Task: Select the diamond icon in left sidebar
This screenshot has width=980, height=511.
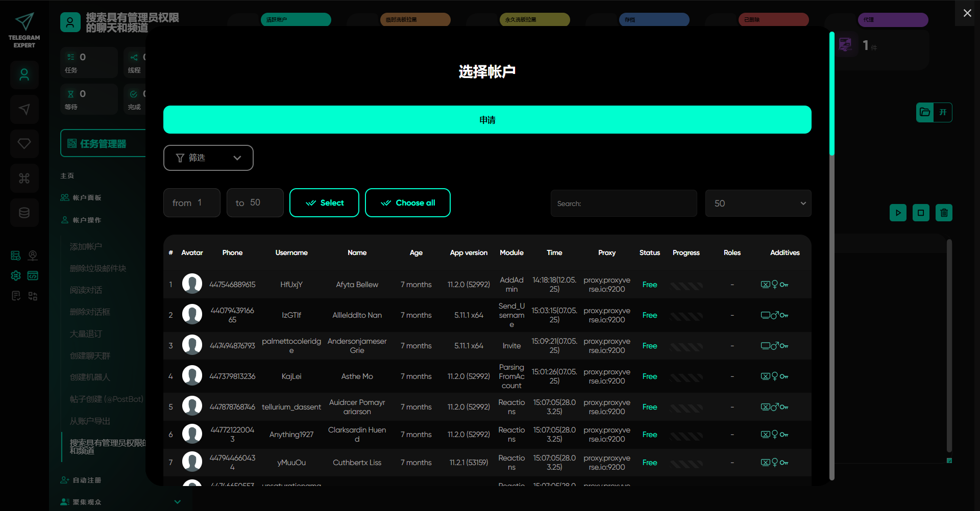Action: [24, 144]
